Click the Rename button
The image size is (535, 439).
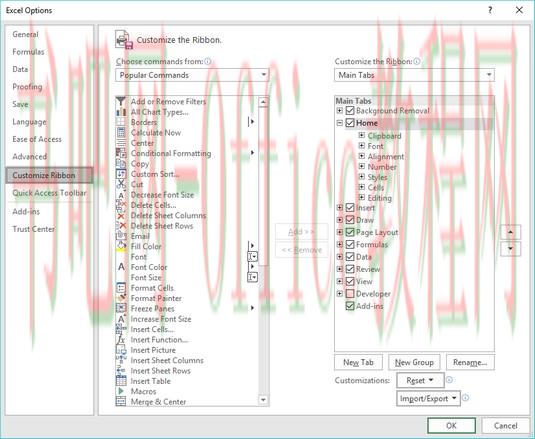coord(470,362)
